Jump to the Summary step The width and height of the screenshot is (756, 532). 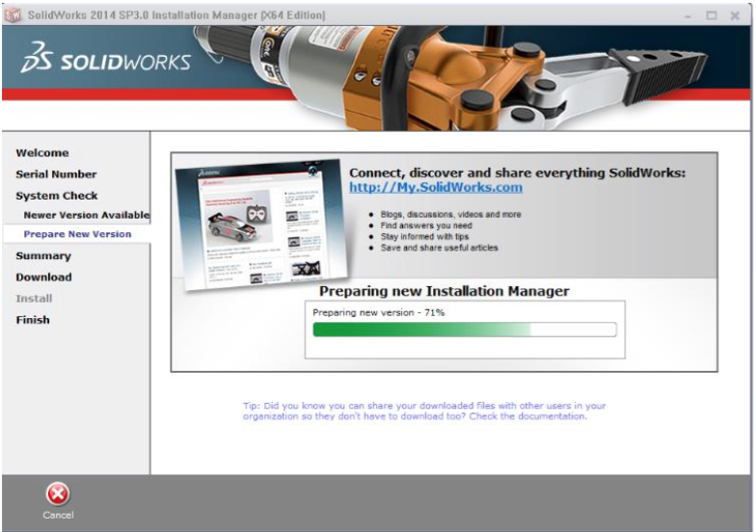(43, 256)
